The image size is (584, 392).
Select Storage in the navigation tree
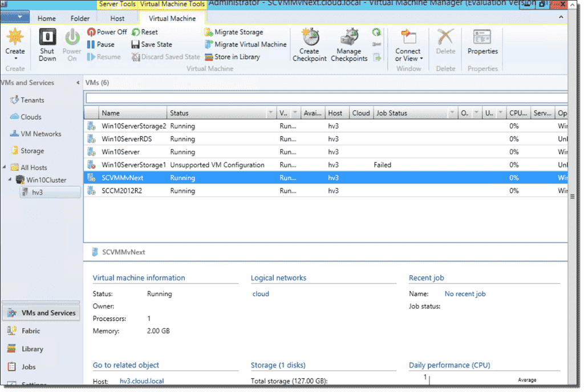pyautogui.click(x=33, y=150)
